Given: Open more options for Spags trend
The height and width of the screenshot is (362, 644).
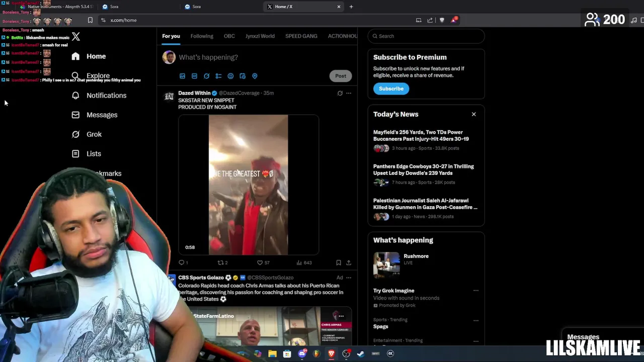Looking at the screenshot, I should click(x=475, y=320).
